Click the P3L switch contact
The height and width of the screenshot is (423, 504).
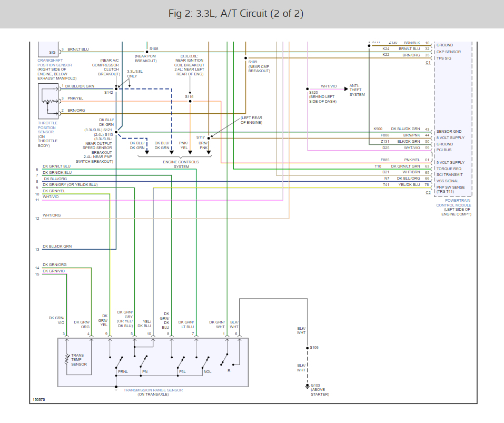tap(181, 362)
